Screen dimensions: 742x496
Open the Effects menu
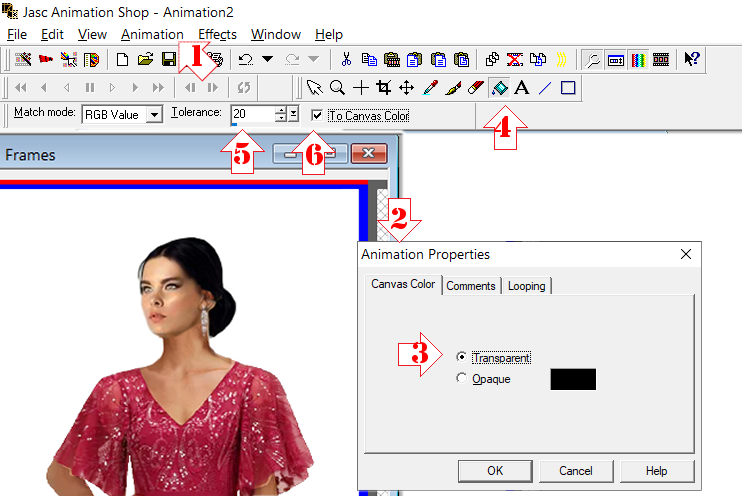click(x=217, y=34)
